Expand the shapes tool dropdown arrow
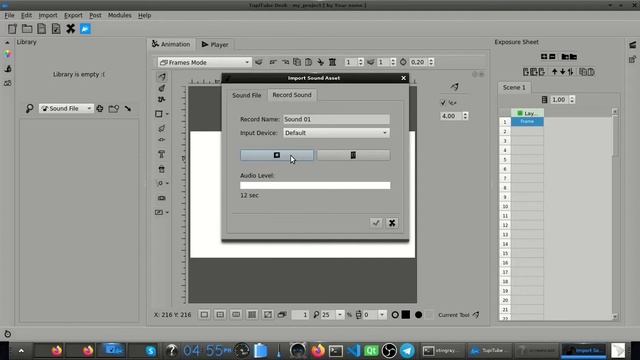 [167, 114]
